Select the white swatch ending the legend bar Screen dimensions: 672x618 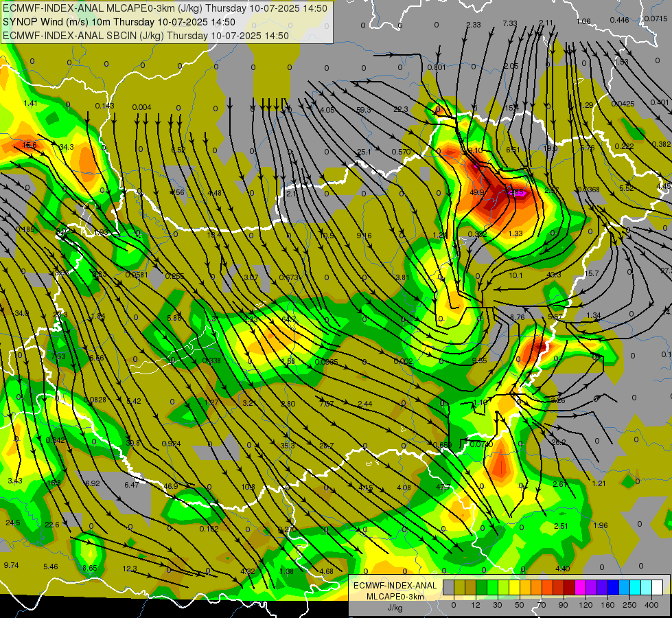pyautogui.click(x=658, y=587)
